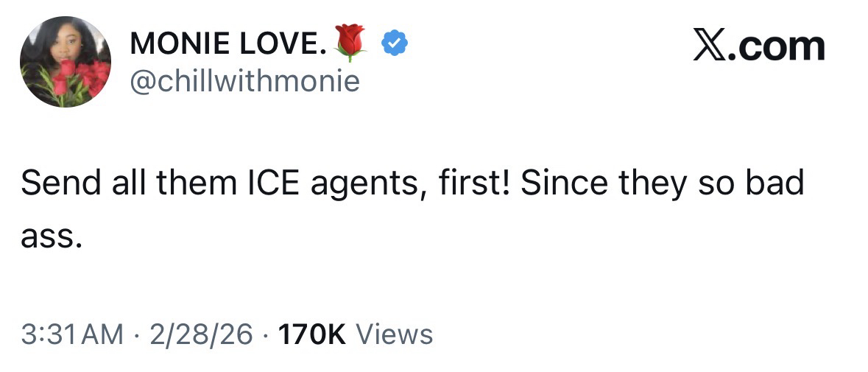Open the round profile avatar photo

pyautogui.click(x=66, y=62)
